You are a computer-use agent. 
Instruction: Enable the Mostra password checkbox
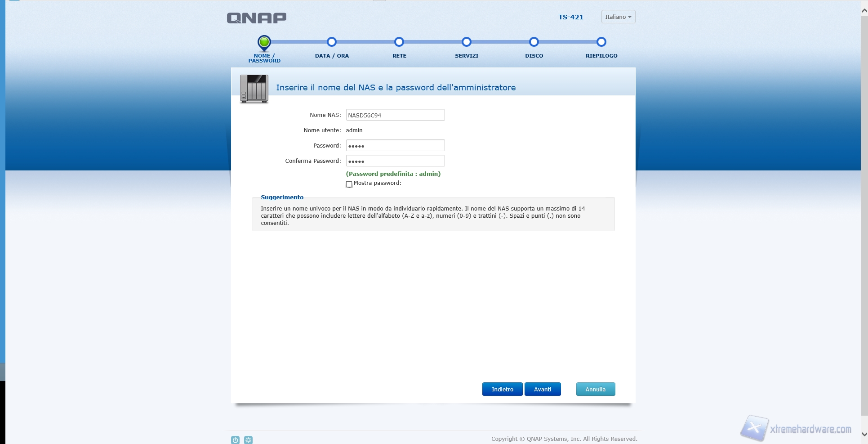click(x=349, y=184)
